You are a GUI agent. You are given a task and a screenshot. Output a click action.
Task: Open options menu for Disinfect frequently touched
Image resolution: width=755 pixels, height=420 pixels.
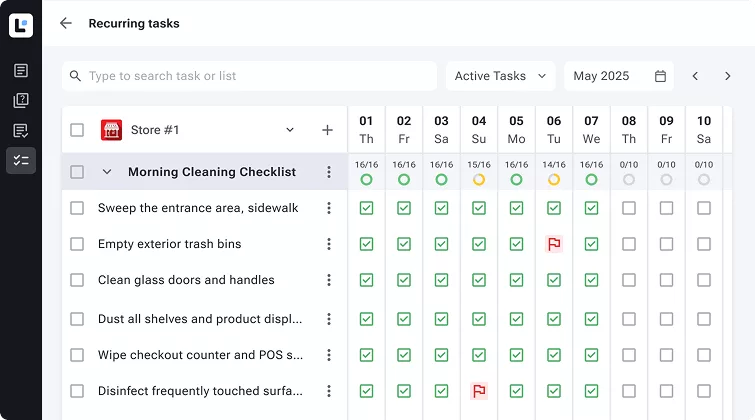click(x=329, y=391)
